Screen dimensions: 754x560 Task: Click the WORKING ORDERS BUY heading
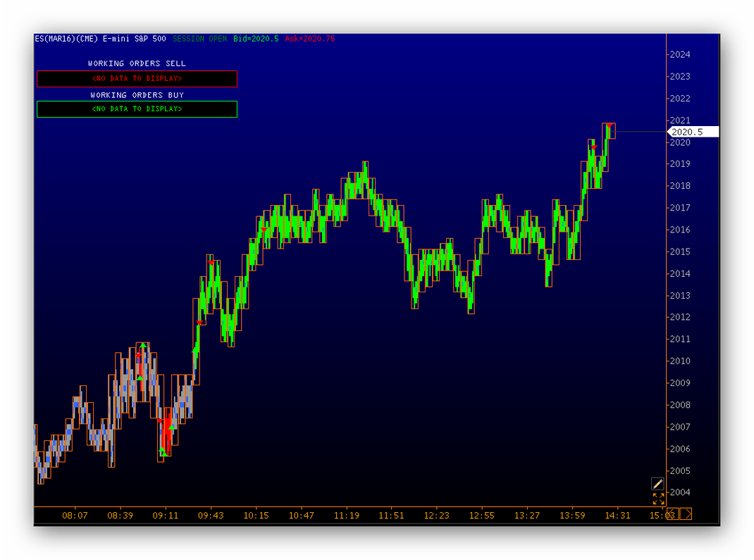(x=137, y=95)
